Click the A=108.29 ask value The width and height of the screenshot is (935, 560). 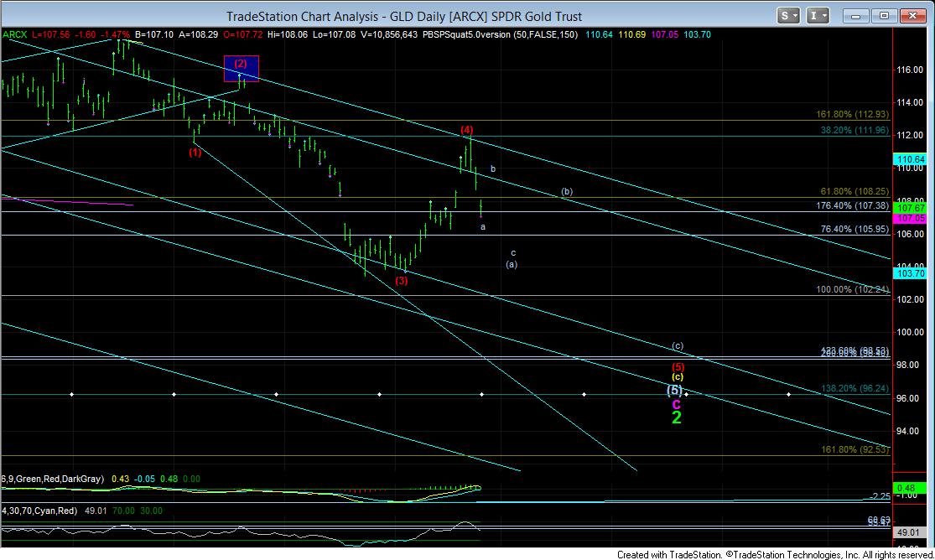[198, 34]
